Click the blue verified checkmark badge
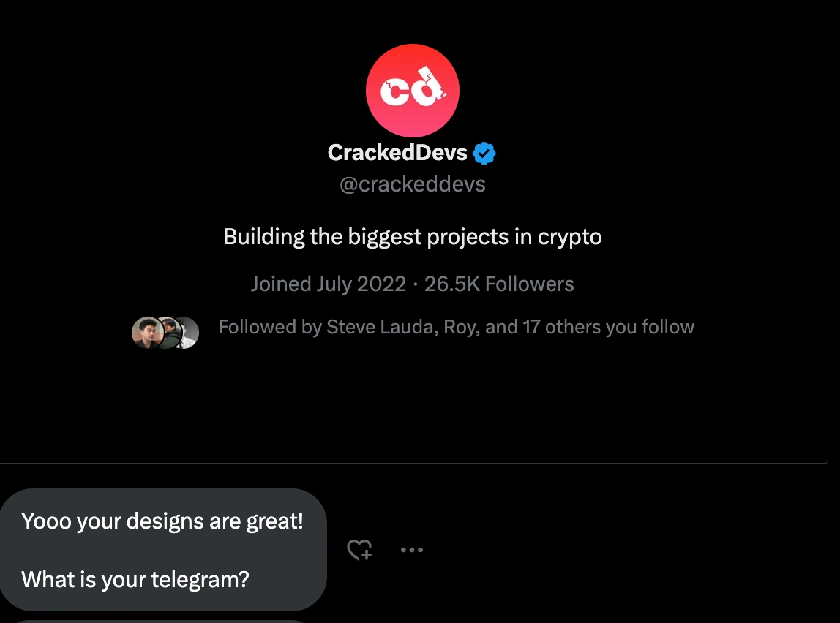This screenshot has height=623, width=840. (x=484, y=153)
